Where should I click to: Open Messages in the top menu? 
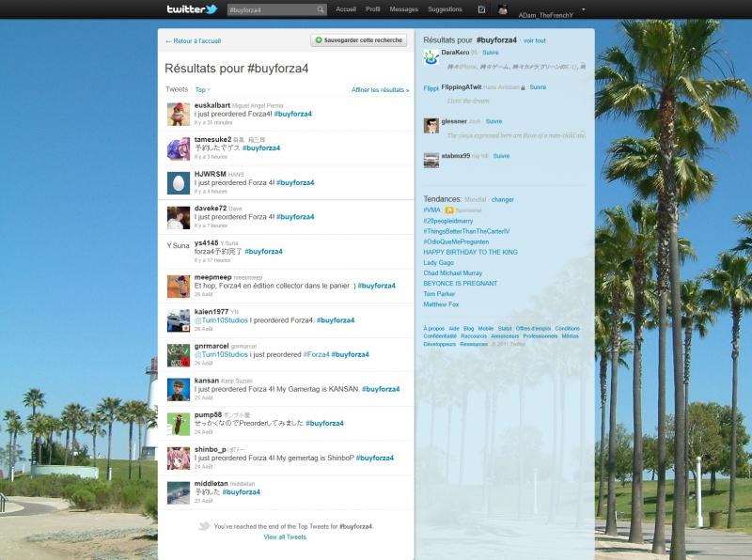pos(404,9)
